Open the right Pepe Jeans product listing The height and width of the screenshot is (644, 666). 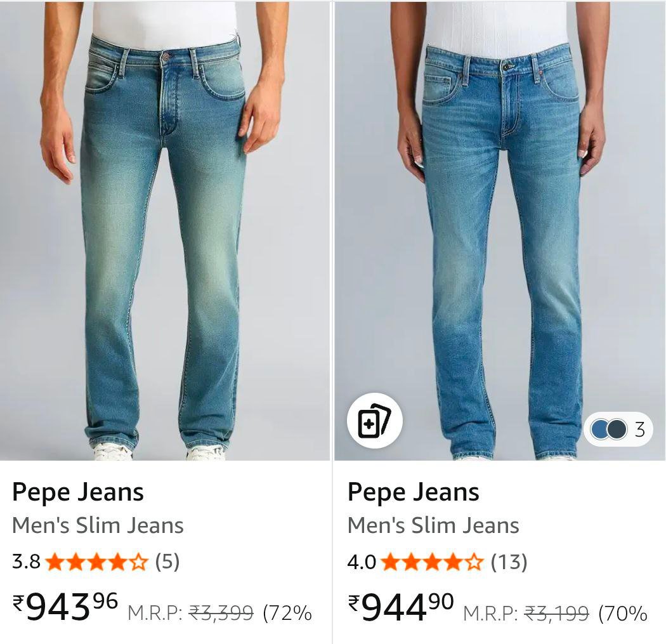(x=414, y=491)
